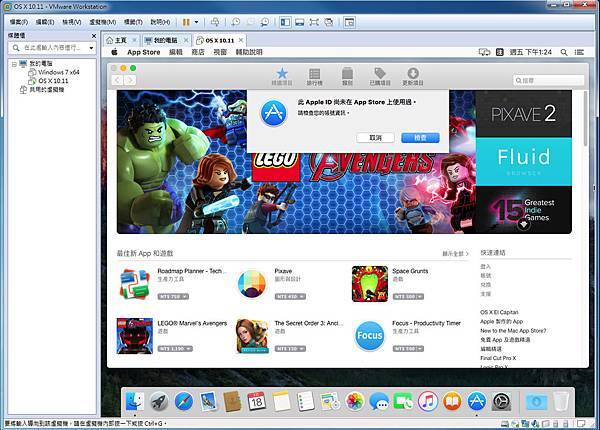Open Messages speech bubble icon in Dock
This screenshot has height=430, width=600.
coord(379,402)
